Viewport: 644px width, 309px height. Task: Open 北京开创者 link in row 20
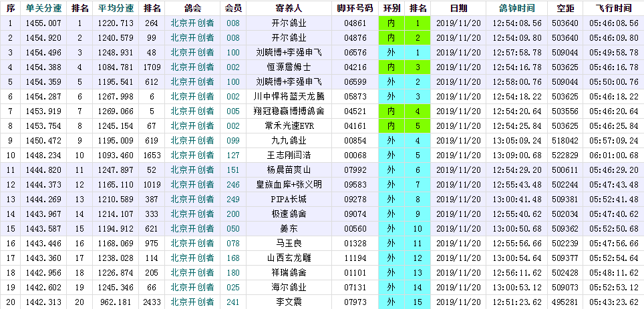pyautogui.click(x=192, y=302)
